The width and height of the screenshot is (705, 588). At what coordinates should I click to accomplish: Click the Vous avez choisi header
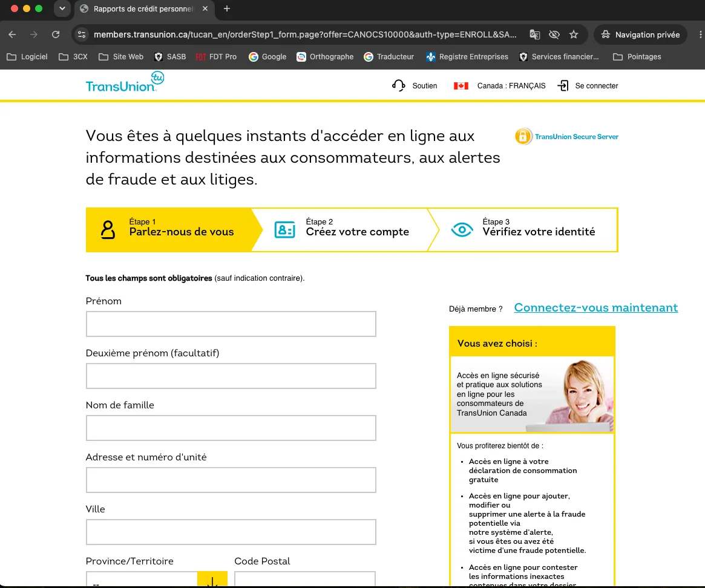533,342
